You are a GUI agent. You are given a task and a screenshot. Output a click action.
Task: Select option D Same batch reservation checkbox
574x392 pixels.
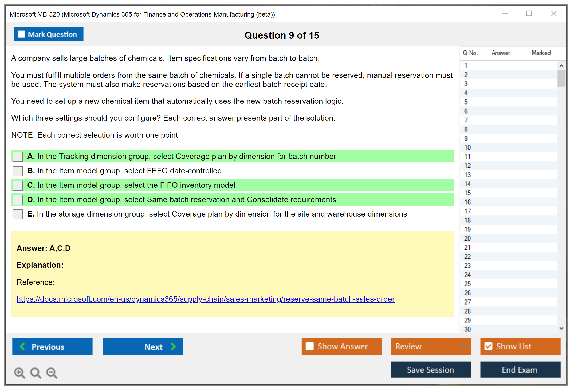(18, 200)
